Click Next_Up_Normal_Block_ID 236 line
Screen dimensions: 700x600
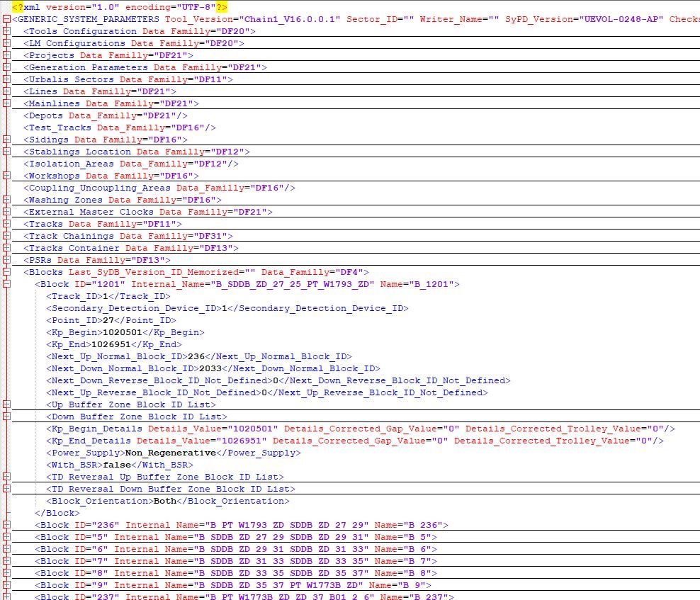(199, 357)
